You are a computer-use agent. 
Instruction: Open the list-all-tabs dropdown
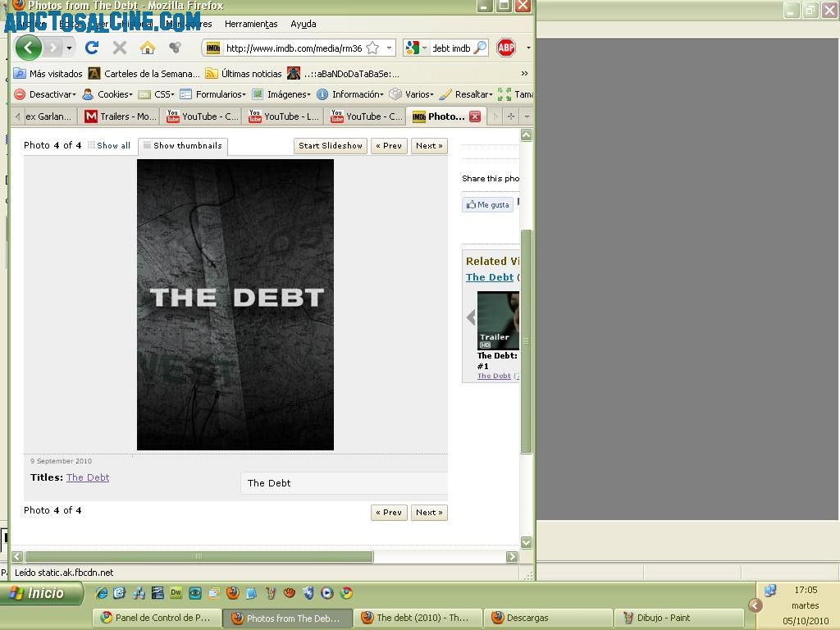527,116
